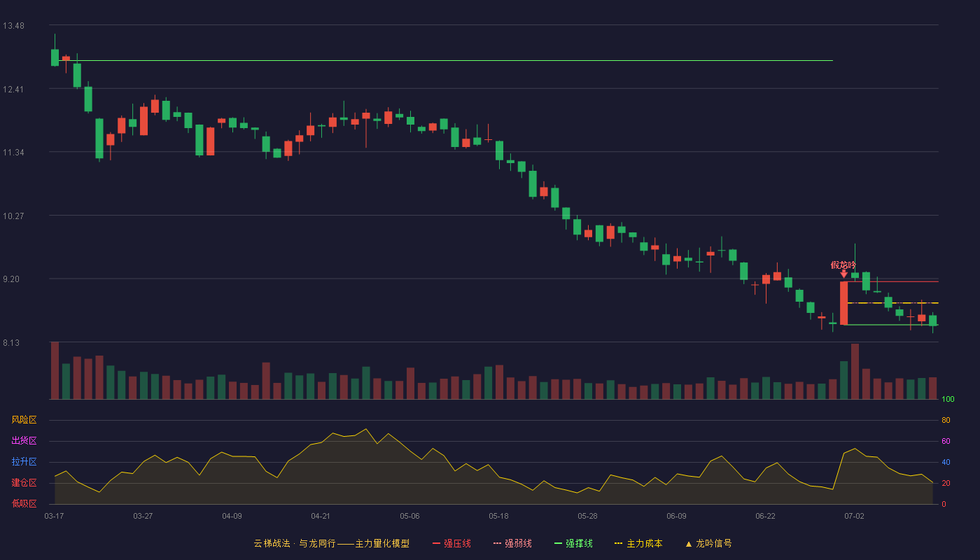Select the 建仓区 zone label
Viewport: 980px width, 560px height.
(x=24, y=483)
